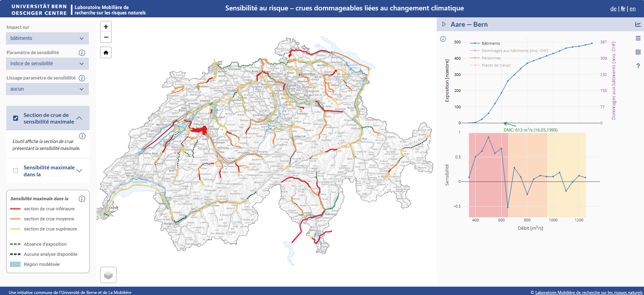
Task: Reset map to home extent
Action: coord(106,53)
